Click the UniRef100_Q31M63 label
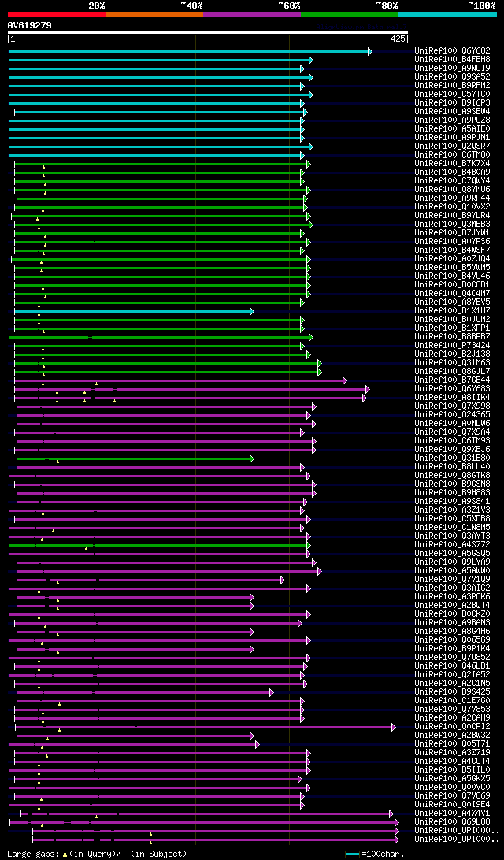 (x=453, y=362)
